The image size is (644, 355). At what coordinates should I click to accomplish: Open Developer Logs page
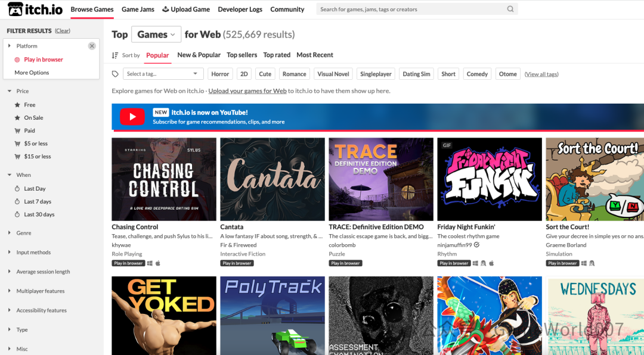click(240, 9)
